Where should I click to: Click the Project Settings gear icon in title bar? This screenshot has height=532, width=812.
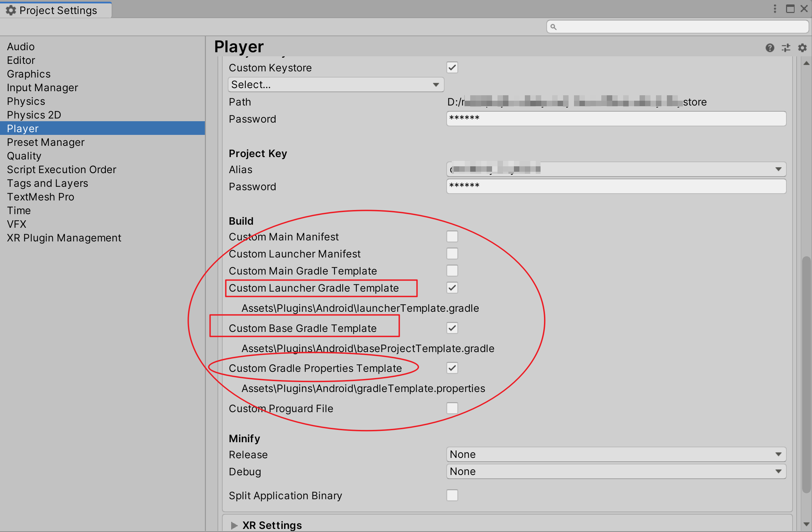[11, 10]
